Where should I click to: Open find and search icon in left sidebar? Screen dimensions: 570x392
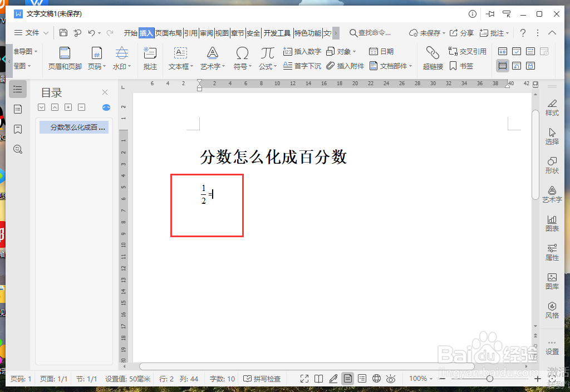coord(17,149)
